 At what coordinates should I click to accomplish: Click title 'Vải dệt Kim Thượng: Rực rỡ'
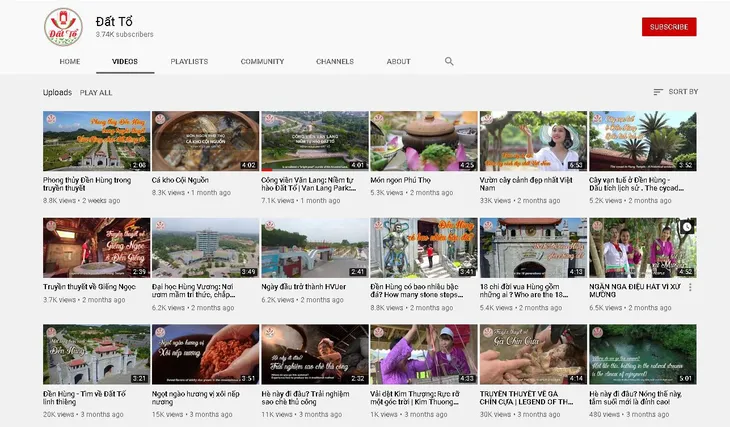(x=415, y=398)
